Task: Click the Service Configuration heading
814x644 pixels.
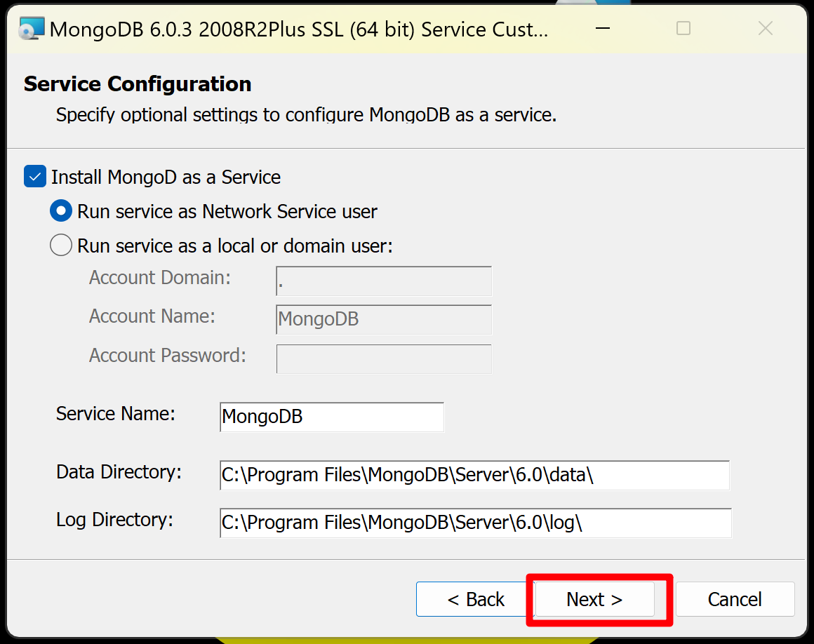Action: [x=138, y=84]
